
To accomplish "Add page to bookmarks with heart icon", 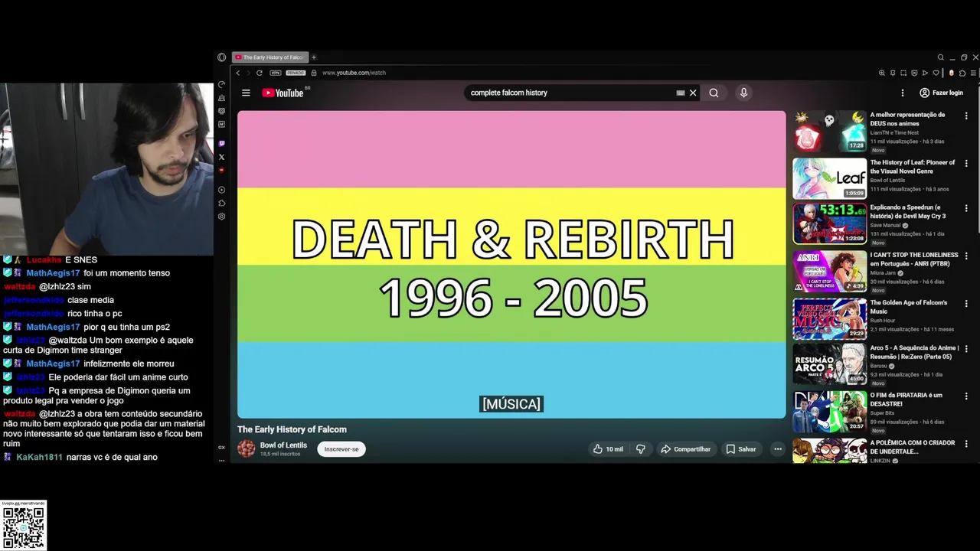I will pyautogui.click(x=936, y=73).
